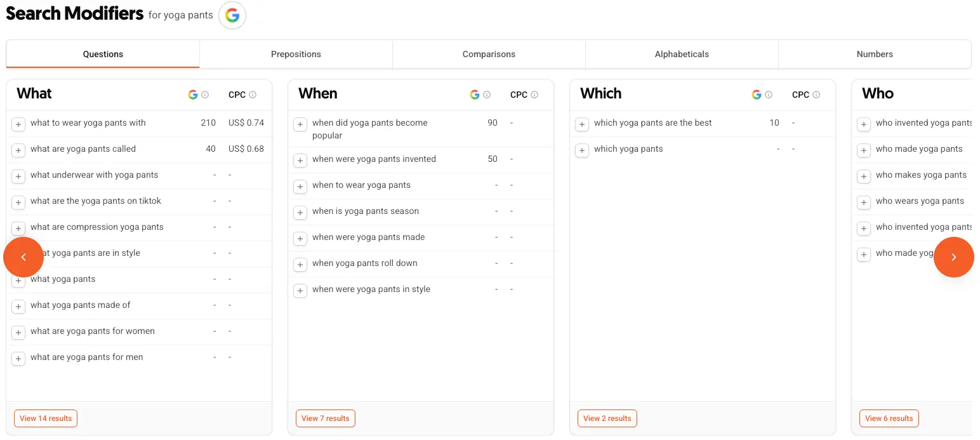Click CPC info icon in Which column header
This screenshot has width=980, height=440.
click(x=816, y=95)
